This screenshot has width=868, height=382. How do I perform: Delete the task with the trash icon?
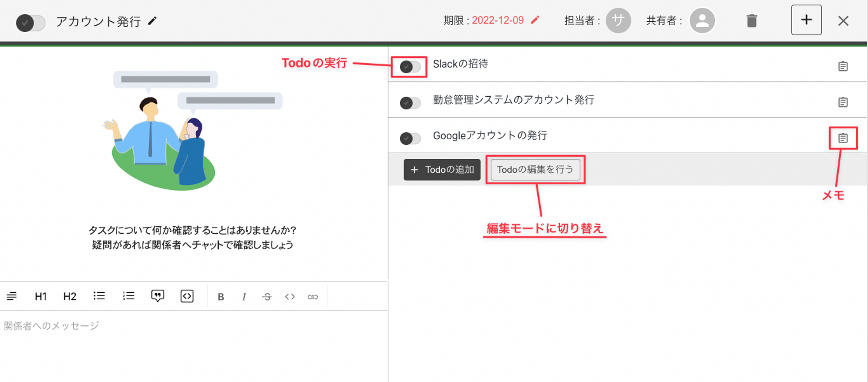coord(752,21)
